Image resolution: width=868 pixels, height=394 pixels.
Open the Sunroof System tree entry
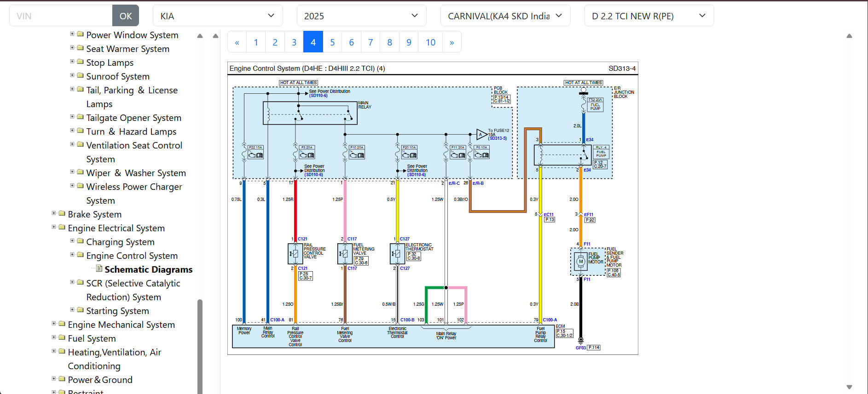pyautogui.click(x=118, y=76)
